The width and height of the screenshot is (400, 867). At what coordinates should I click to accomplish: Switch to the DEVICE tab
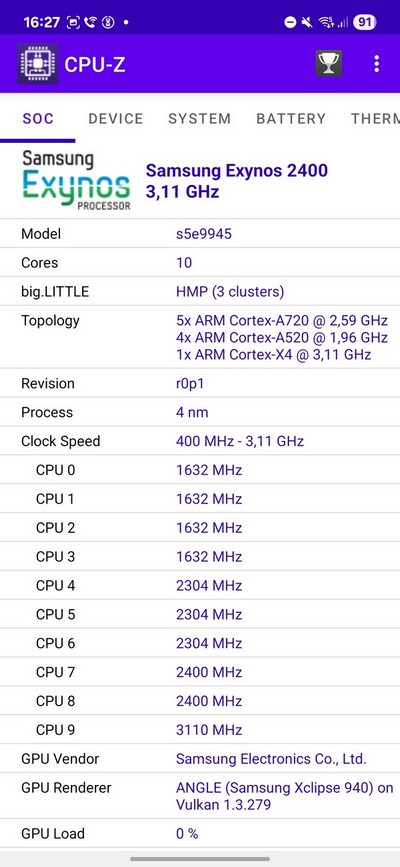116,118
